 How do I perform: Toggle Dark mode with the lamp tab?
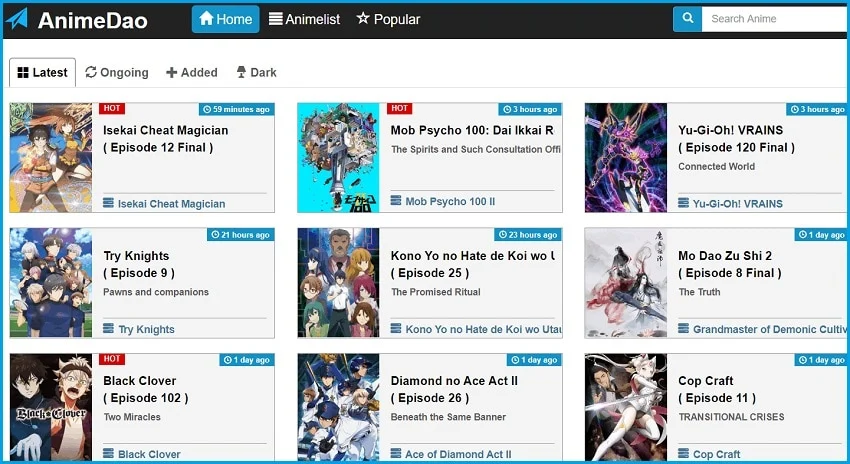[256, 72]
